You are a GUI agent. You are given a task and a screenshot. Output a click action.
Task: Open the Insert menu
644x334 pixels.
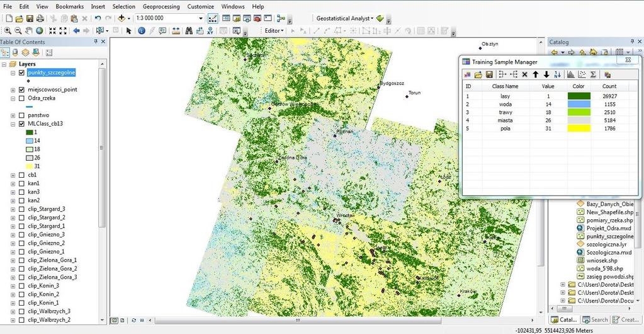click(x=98, y=6)
